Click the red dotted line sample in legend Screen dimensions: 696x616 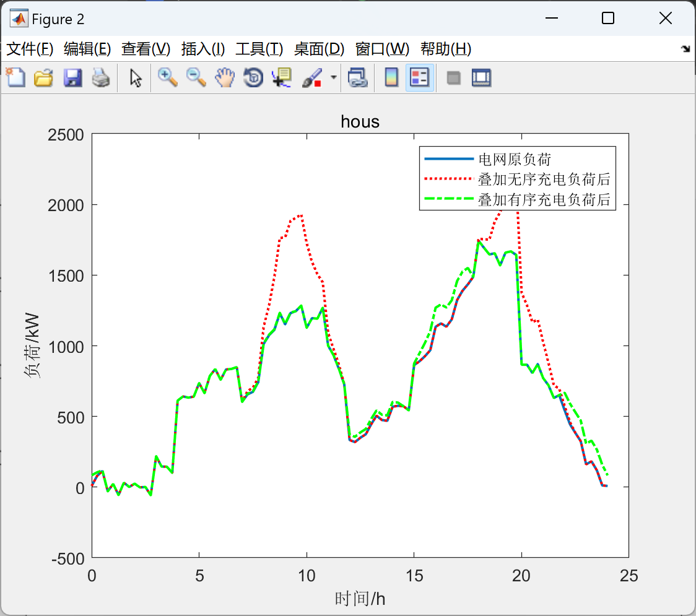(449, 179)
